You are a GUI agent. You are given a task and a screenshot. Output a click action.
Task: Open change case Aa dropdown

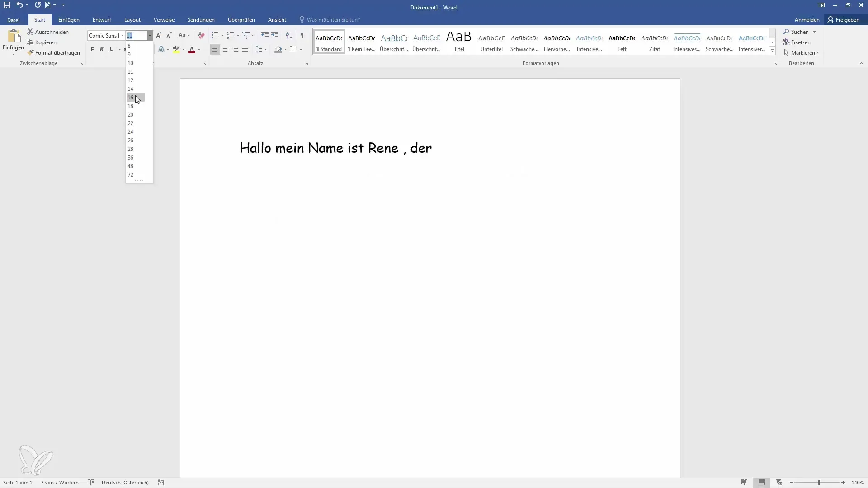pos(184,35)
